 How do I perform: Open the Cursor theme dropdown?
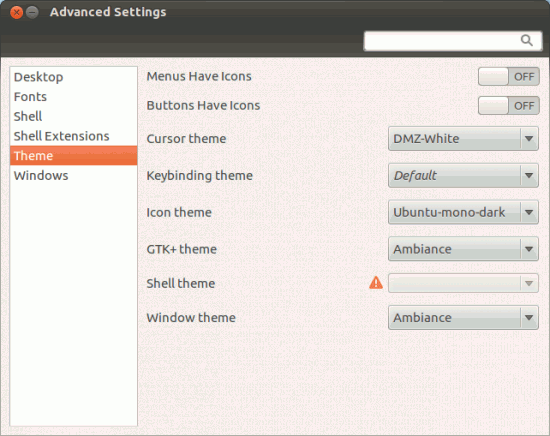click(x=463, y=139)
